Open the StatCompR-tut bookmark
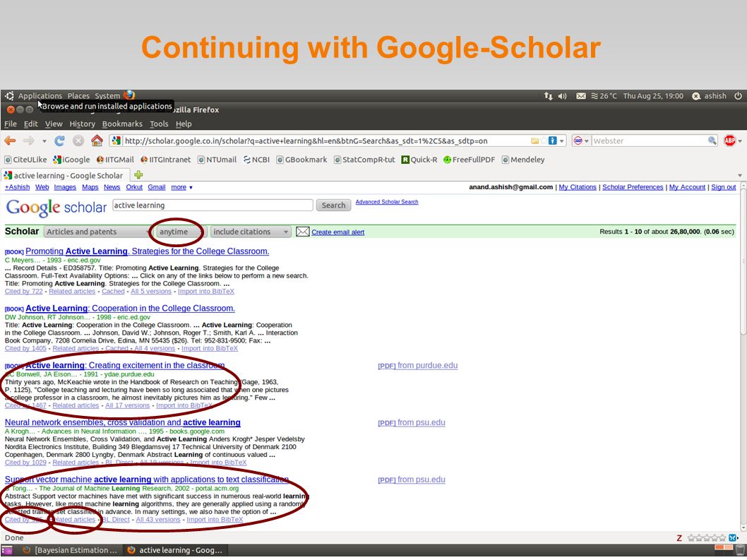This screenshot has width=747, height=560. click(x=364, y=160)
